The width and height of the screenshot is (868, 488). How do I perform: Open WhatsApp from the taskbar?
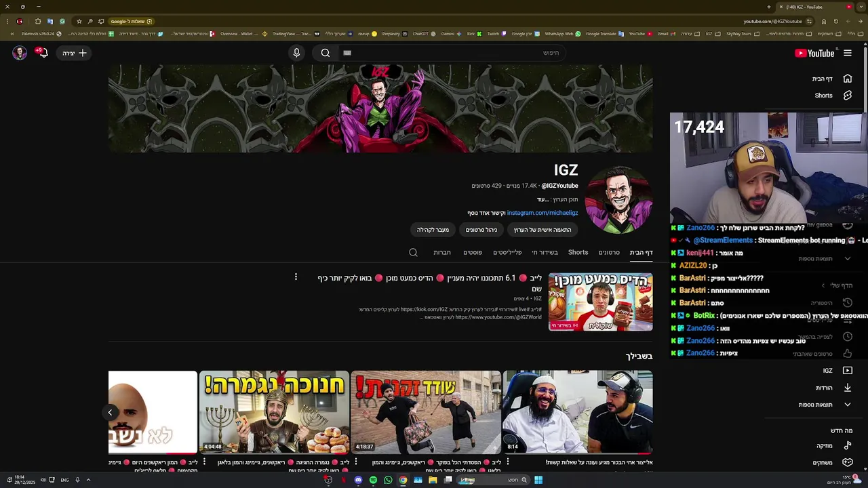(388, 480)
